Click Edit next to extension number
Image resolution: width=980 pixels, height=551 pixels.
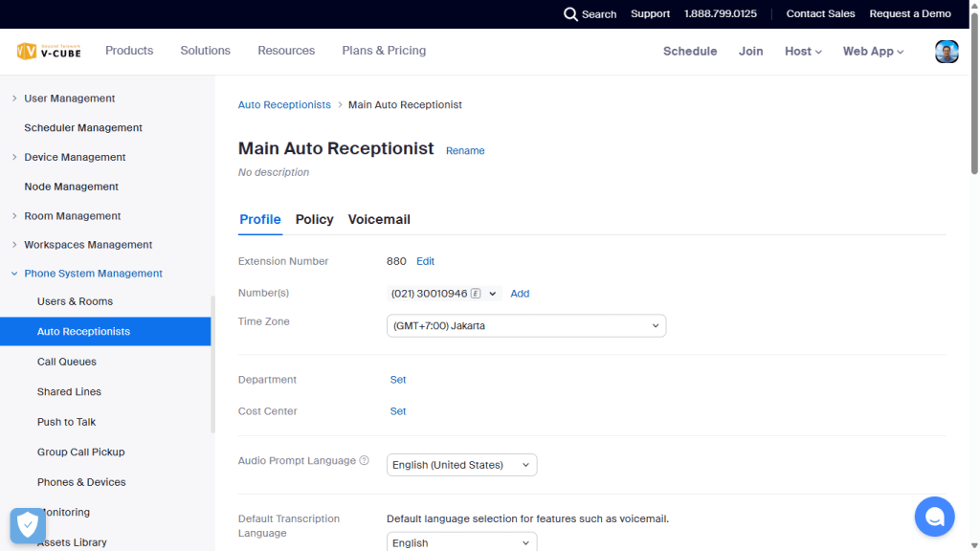425,261
